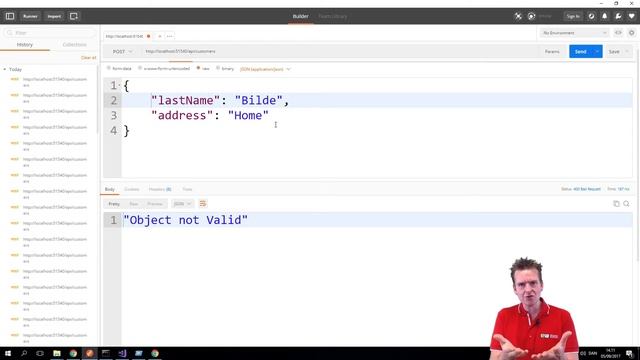This screenshot has width=640, height=360.
Task: Click the request URL field
Action: [339, 51]
